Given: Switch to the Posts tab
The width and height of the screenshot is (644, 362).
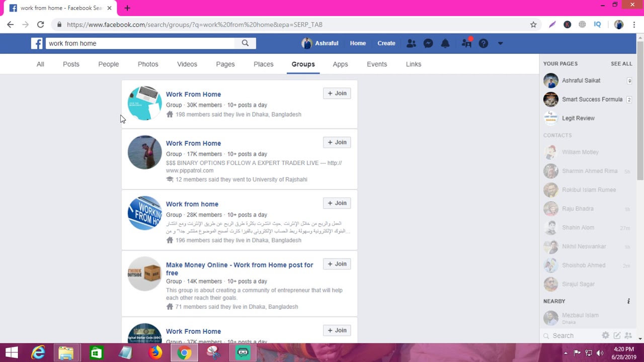Looking at the screenshot, I should 71,64.
